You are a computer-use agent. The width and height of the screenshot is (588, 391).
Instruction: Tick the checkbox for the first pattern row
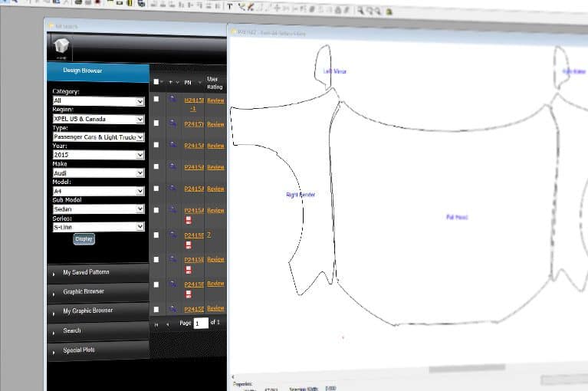pos(156,99)
